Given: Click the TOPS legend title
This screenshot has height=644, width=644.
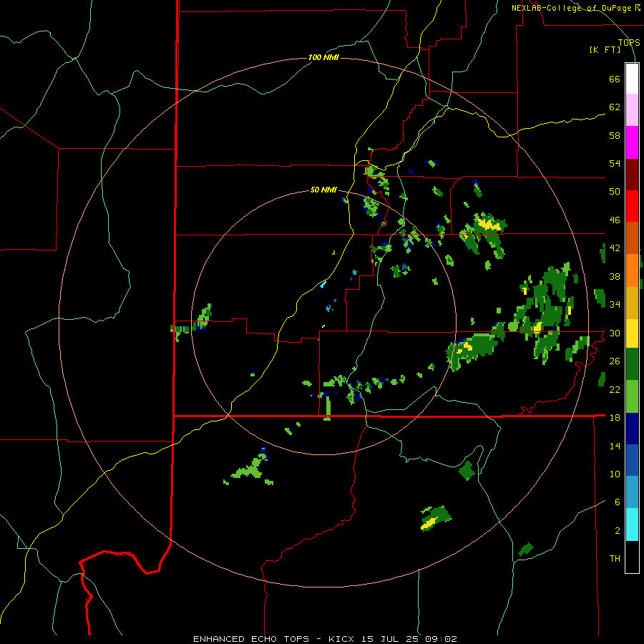Looking at the screenshot, I should 629,43.
